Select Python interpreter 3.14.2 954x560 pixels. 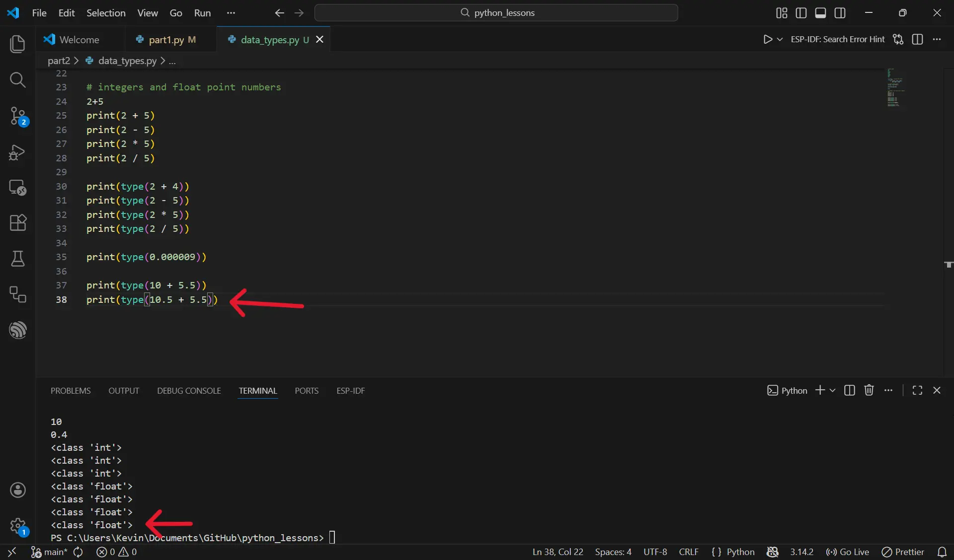(802, 552)
